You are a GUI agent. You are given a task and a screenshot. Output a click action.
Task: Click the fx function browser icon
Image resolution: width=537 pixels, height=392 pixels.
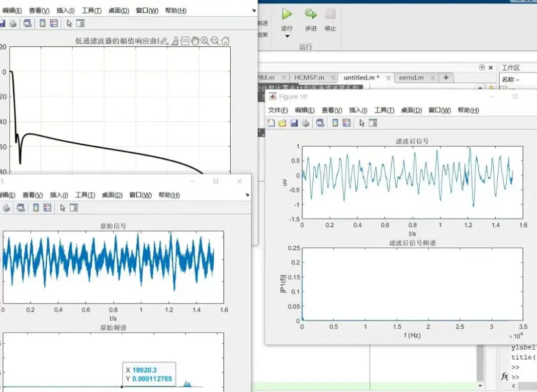click(x=504, y=376)
